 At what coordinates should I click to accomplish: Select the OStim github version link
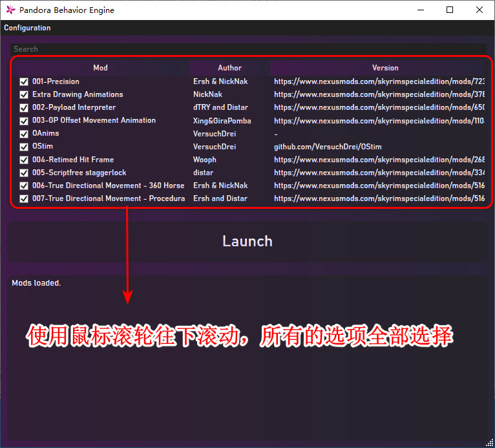click(327, 147)
